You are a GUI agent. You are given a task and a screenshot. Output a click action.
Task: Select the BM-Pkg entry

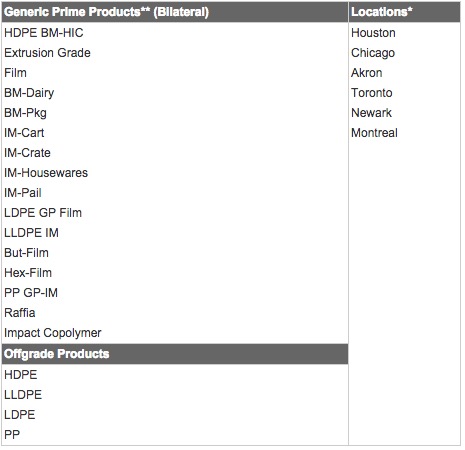click(x=25, y=113)
